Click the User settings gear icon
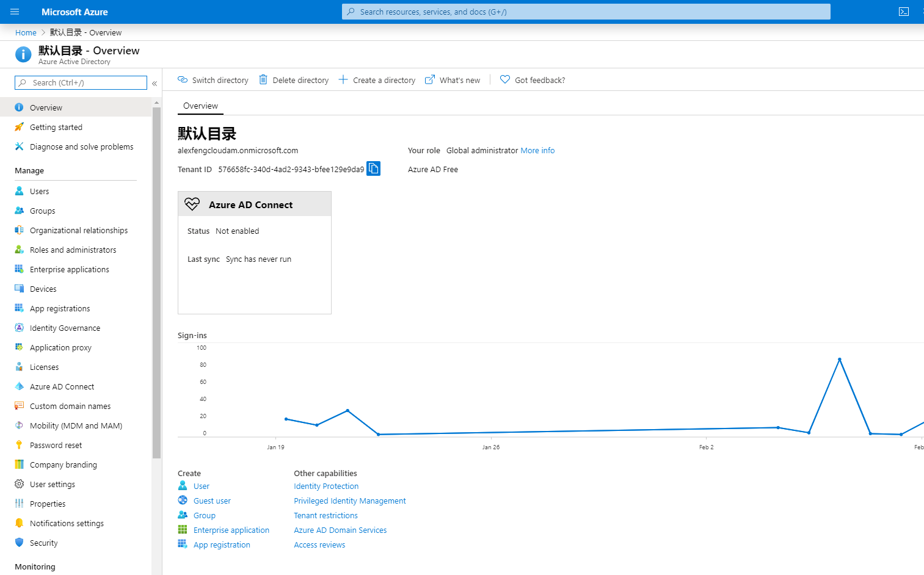This screenshot has width=924, height=575. click(x=19, y=484)
